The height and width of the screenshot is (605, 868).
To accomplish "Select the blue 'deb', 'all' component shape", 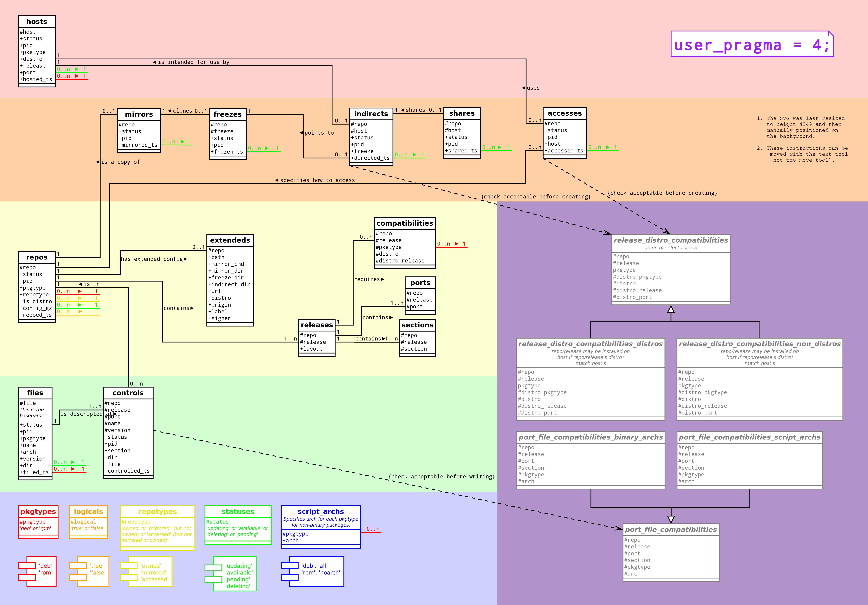I will click(313, 571).
